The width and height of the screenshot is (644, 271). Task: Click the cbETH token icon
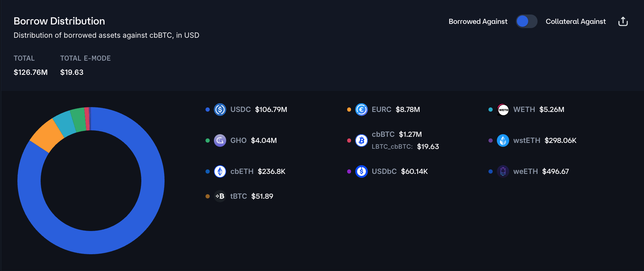220,172
